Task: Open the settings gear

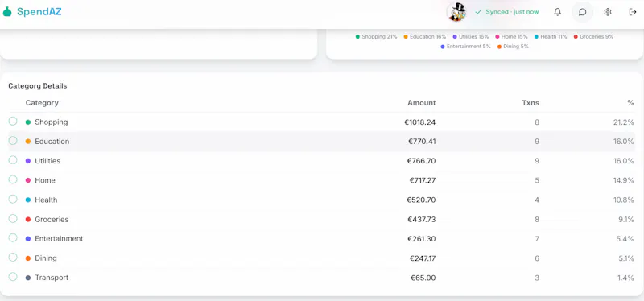Action: [x=608, y=12]
